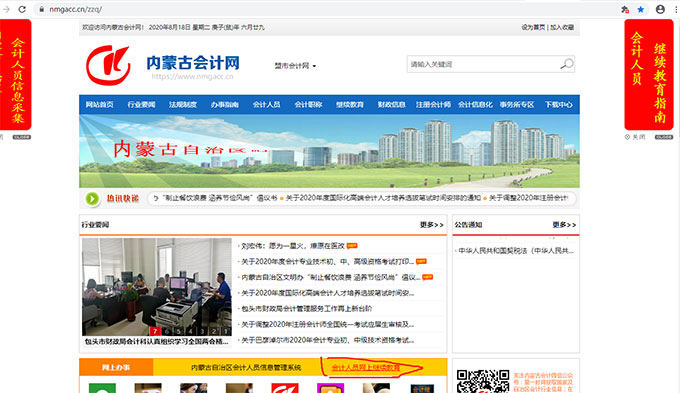Select the 下载中心 navigation item
The image size is (680, 393).
pos(559,105)
